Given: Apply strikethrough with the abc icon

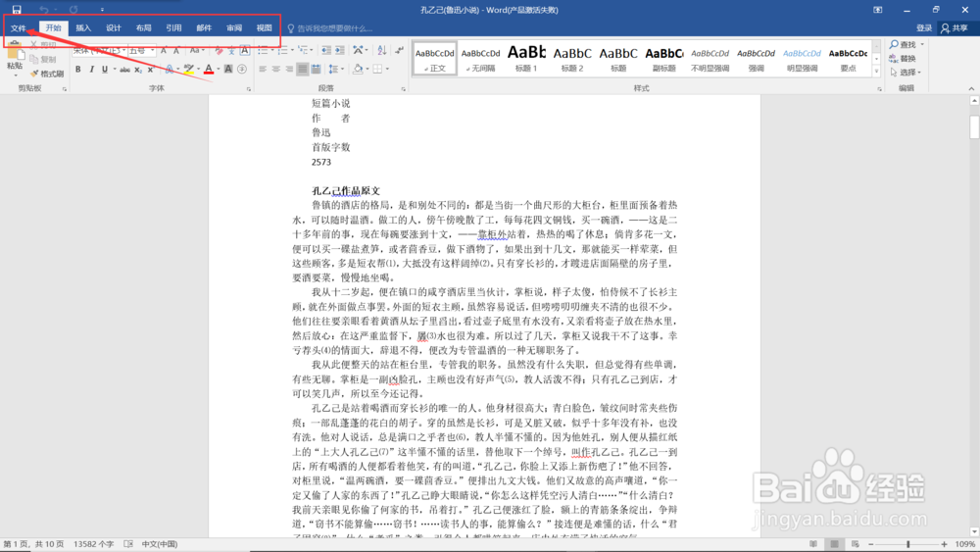Looking at the screenshot, I should 125,70.
